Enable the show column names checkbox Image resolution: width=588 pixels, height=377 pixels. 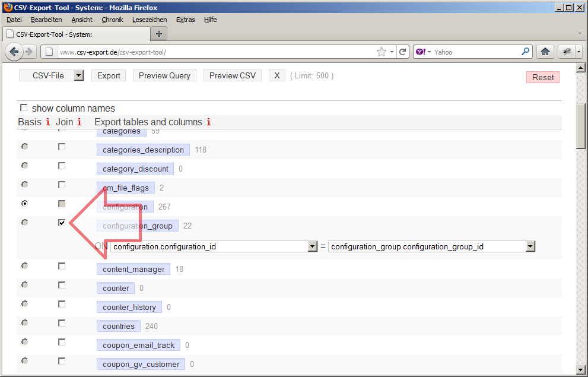tap(24, 108)
